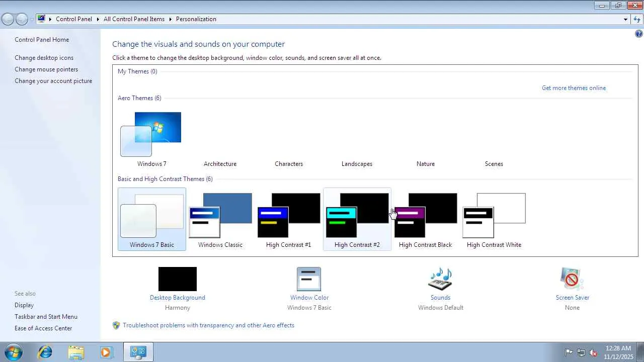Select the Characters theme label
The image size is (644, 362).
[x=289, y=164]
